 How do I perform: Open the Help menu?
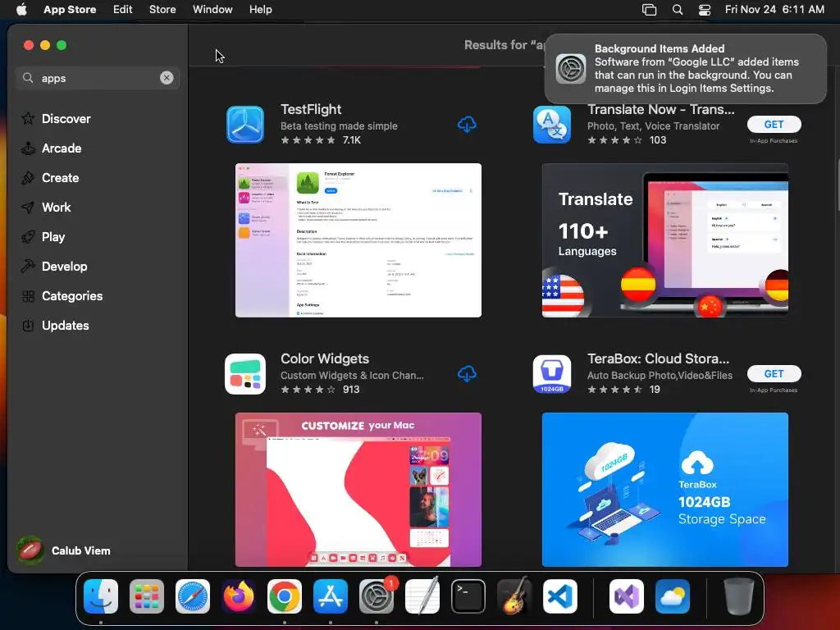click(260, 9)
